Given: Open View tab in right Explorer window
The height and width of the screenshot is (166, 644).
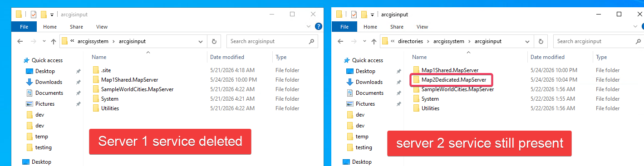Looking at the screenshot, I should [x=422, y=27].
